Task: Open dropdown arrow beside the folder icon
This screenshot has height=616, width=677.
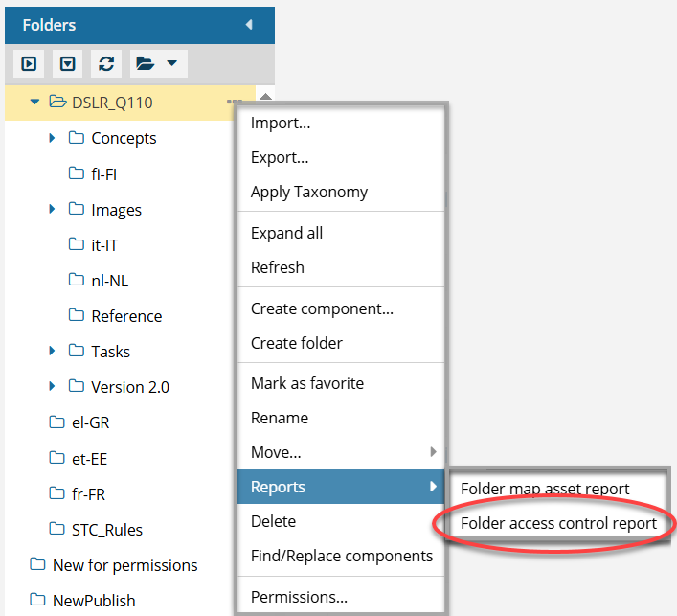Action: point(171,63)
